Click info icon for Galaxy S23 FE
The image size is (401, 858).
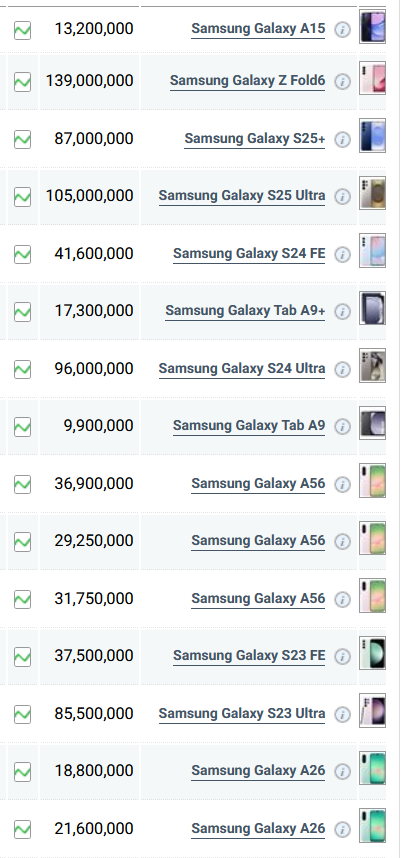tap(342, 656)
